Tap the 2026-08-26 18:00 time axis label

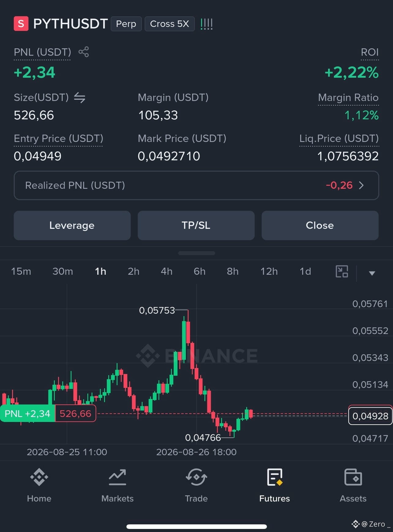196,452
